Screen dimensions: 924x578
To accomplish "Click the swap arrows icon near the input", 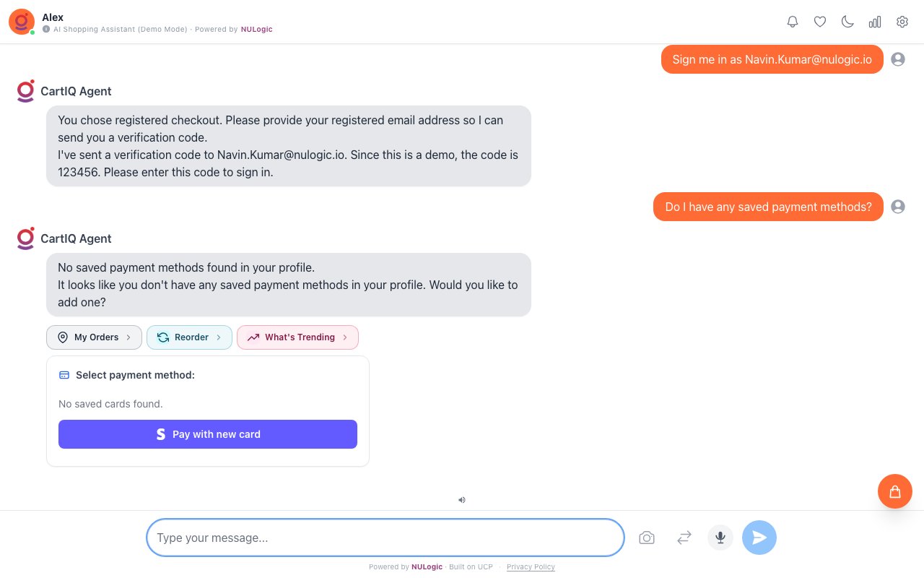I will tap(684, 538).
